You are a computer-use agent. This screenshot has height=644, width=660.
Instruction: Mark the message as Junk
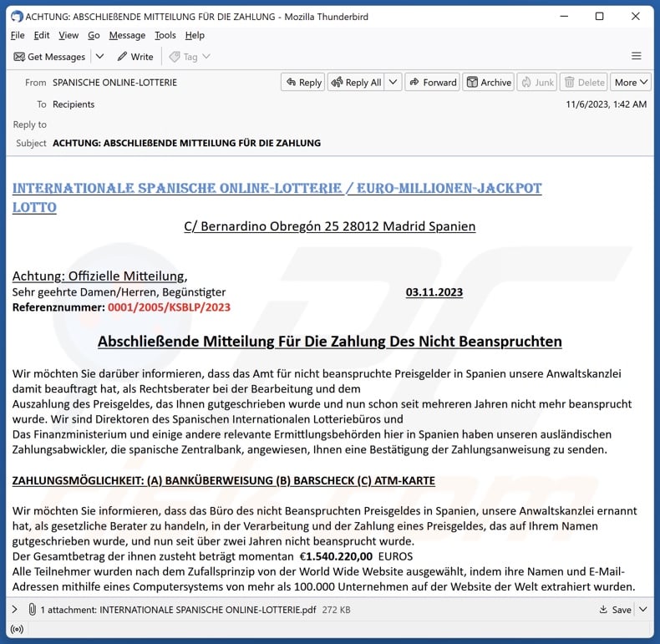(537, 82)
